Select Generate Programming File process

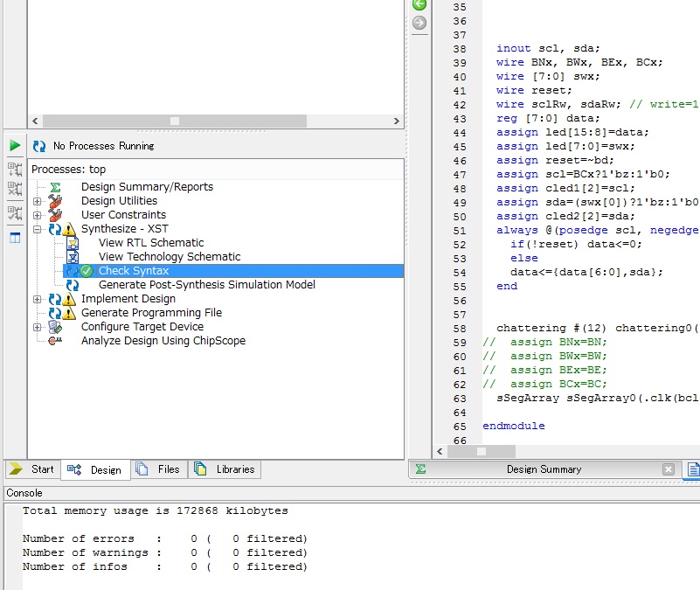coord(151,313)
